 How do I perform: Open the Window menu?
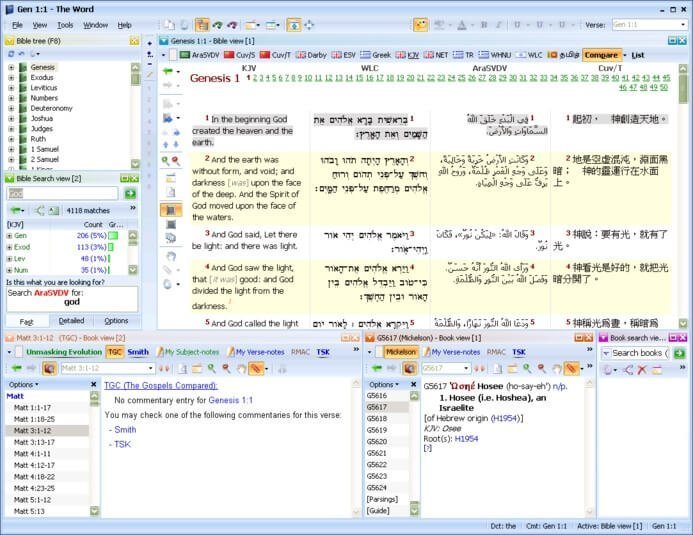pyautogui.click(x=95, y=25)
